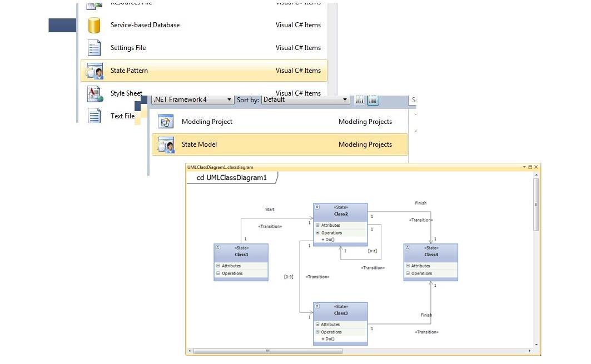Collapse Attributes section of Class4
The image size is (591, 364).
pos(408,266)
